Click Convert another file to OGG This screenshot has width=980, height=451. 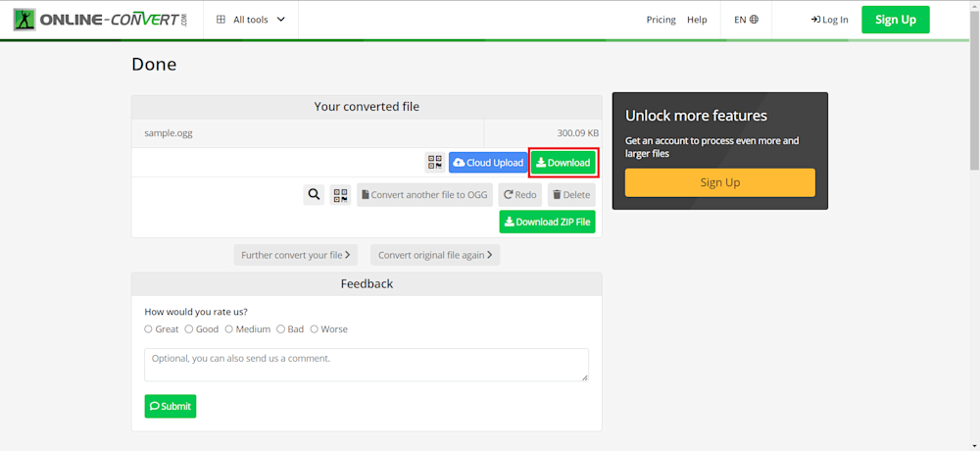[425, 194]
